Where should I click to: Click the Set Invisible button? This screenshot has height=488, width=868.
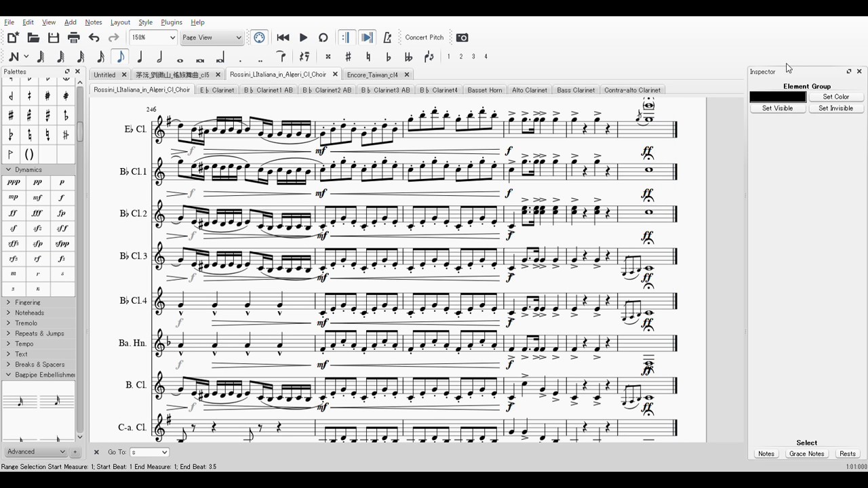point(836,108)
